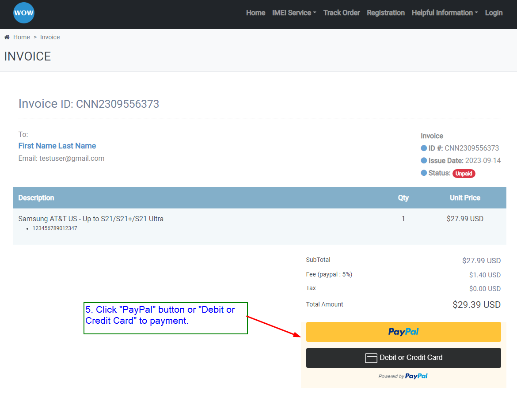Click the Total Amount $29.39 USD value
The image size is (517, 420).
click(x=476, y=305)
